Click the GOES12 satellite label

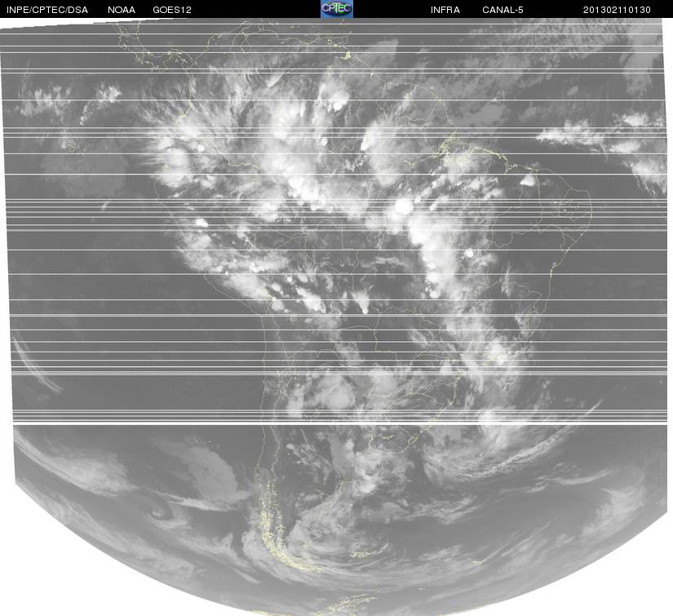pyautogui.click(x=172, y=10)
